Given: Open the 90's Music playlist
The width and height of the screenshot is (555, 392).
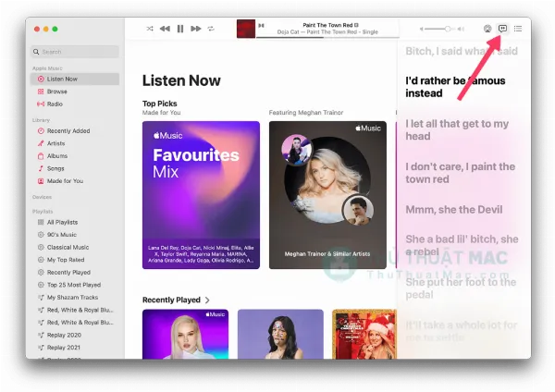Looking at the screenshot, I should (63, 235).
